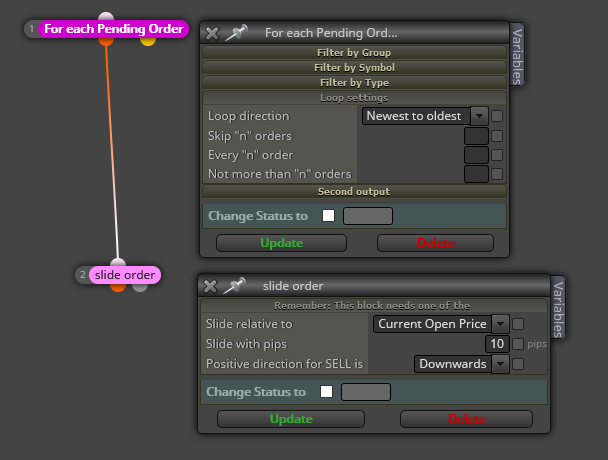This screenshot has width=608, height=460.
Task: Click the Every "n" order input field
Action: click(x=476, y=155)
